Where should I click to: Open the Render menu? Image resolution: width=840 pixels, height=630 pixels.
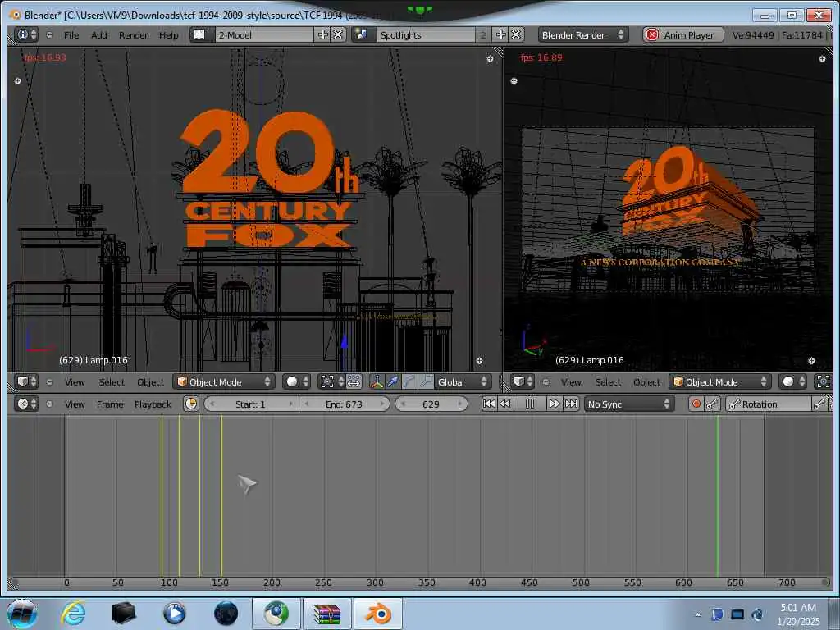point(134,34)
